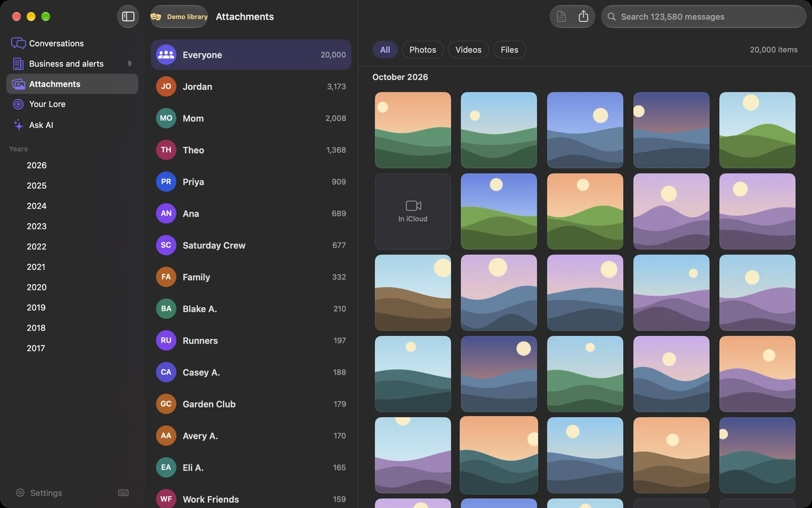This screenshot has height=508, width=812.
Task: Switch to the Videos filter tab
Action: click(x=468, y=50)
